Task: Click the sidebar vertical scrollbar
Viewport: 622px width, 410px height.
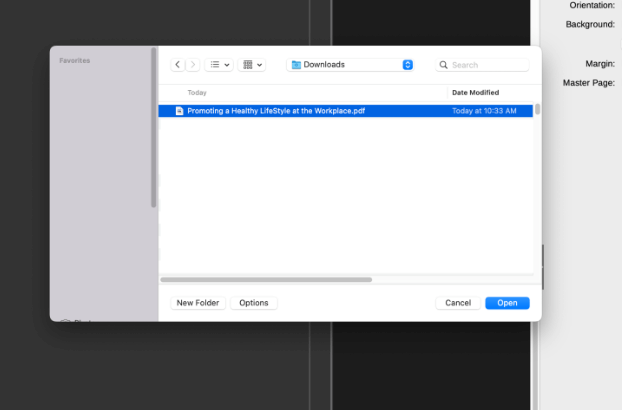Action: [154, 127]
